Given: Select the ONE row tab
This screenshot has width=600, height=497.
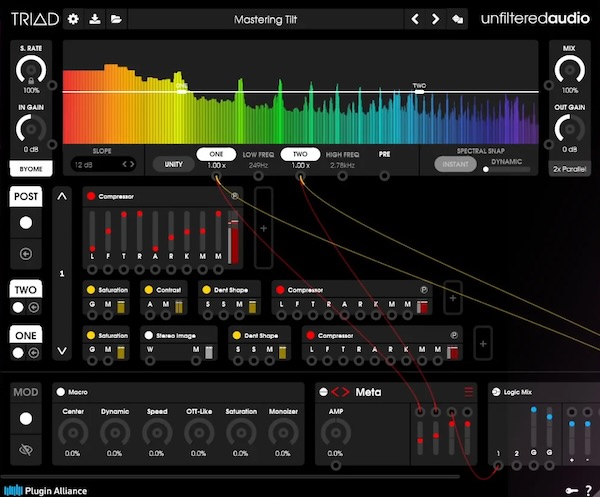Looking at the screenshot, I should tap(26, 335).
